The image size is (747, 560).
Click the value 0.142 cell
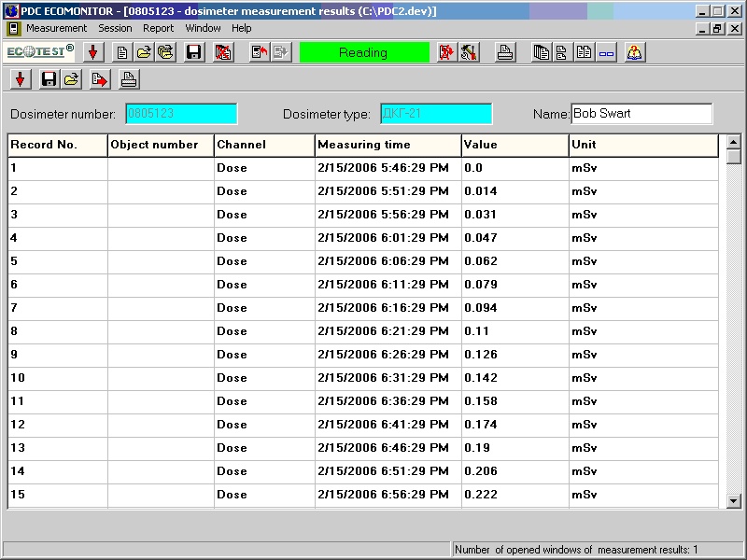515,378
